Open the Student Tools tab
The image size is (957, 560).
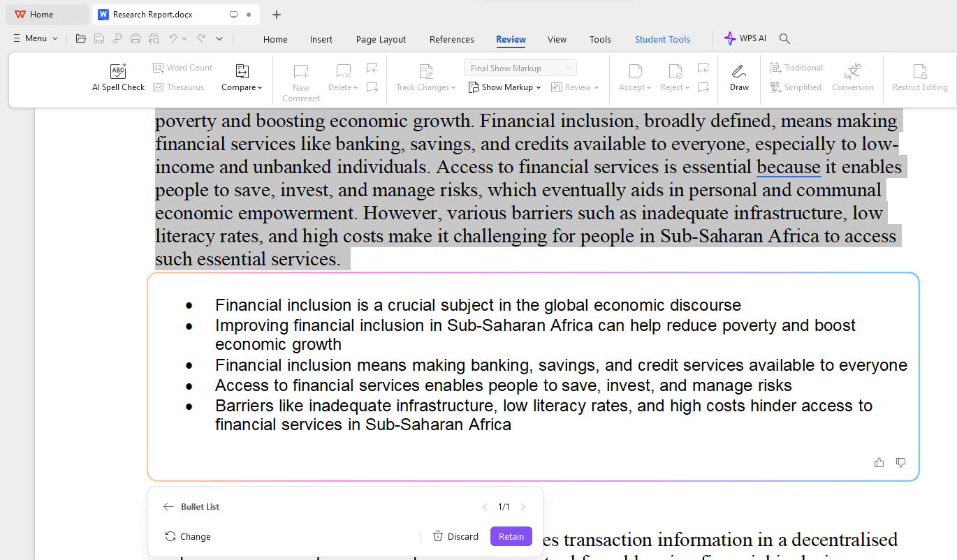tap(662, 39)
